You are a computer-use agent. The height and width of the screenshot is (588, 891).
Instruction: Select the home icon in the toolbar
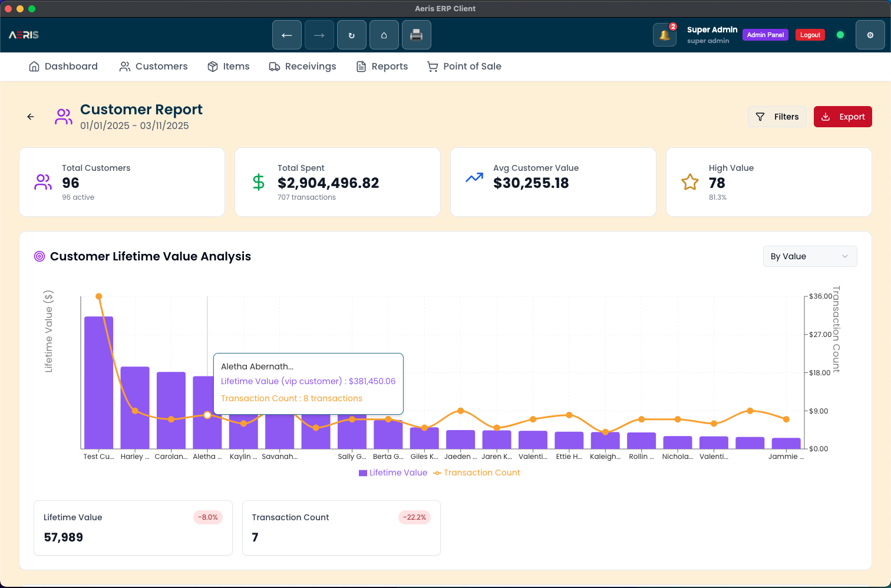[384, 35]
